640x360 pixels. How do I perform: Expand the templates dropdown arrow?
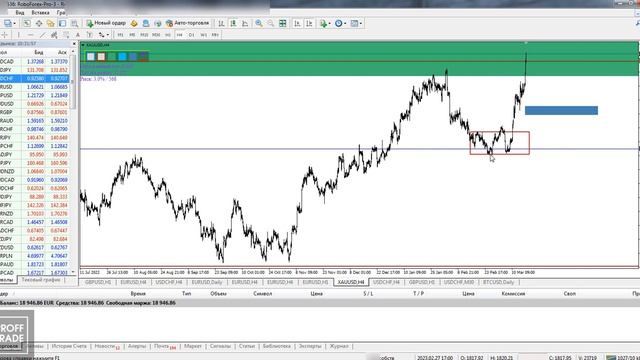361,24
